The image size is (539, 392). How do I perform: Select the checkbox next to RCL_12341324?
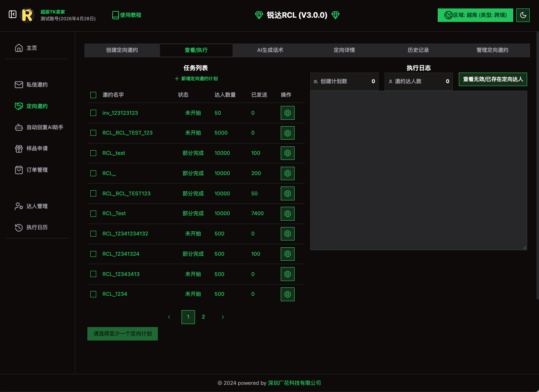93,254
